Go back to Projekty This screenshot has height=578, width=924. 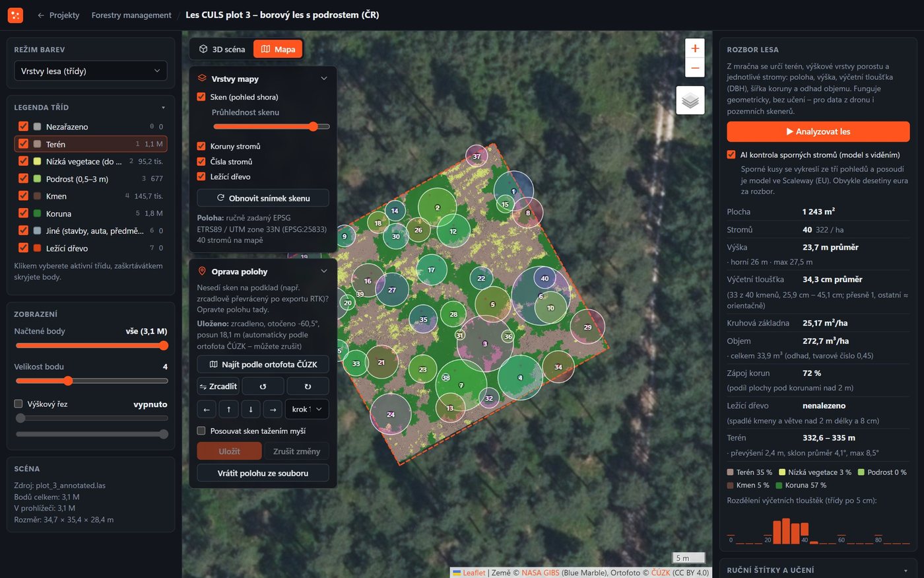click(58, 15)
